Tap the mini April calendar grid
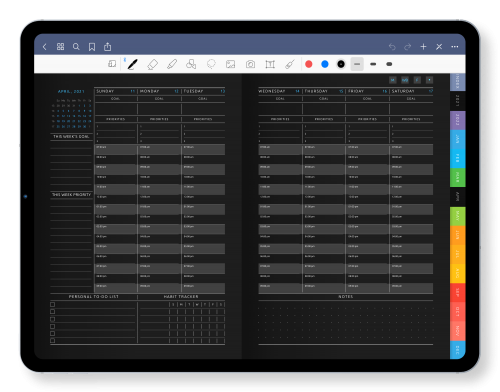Viewport: 500px width, 392px height. (x=71, y=113)
